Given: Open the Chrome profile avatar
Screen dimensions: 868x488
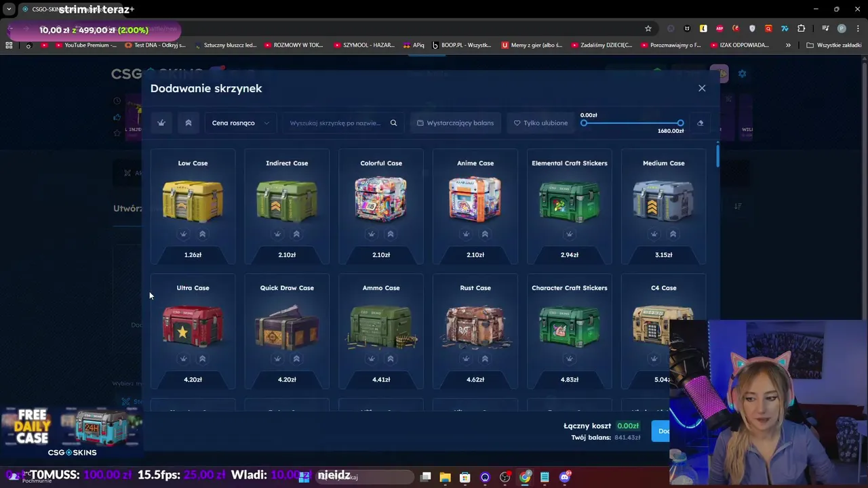Looking at the screenshot, I should pyautogui.click(x=842, y=28).
